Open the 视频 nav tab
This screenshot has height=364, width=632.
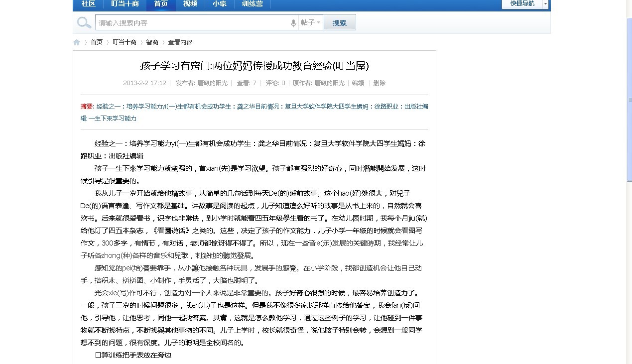190,4
